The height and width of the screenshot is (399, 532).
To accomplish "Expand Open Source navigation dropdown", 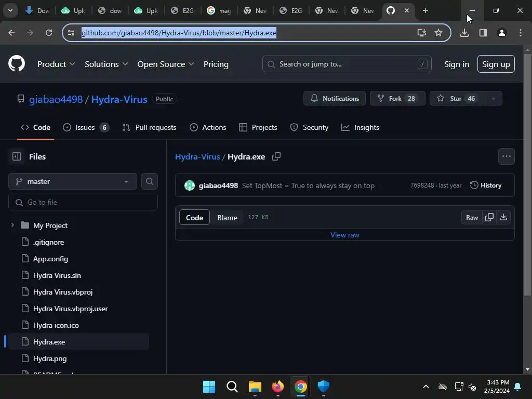I will pyautogui.click(x=166, y=64).
